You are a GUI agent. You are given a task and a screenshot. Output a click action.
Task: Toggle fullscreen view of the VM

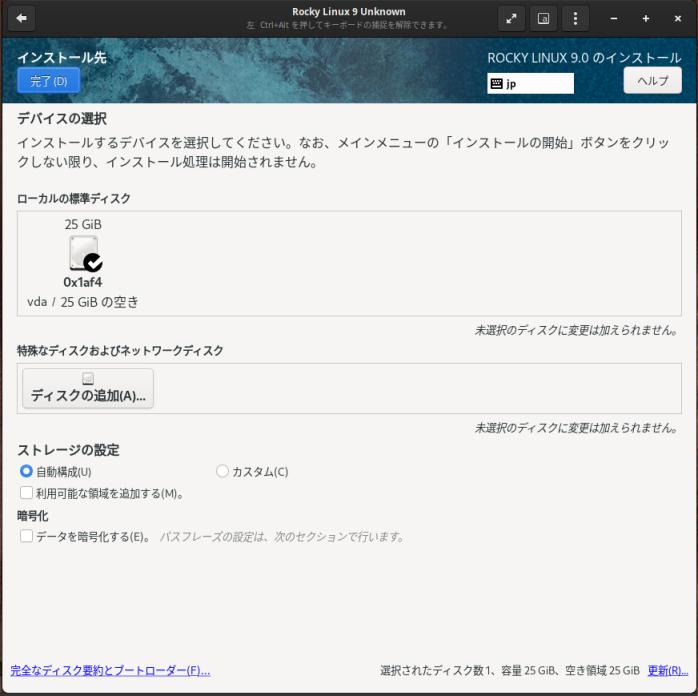point(511,18)
